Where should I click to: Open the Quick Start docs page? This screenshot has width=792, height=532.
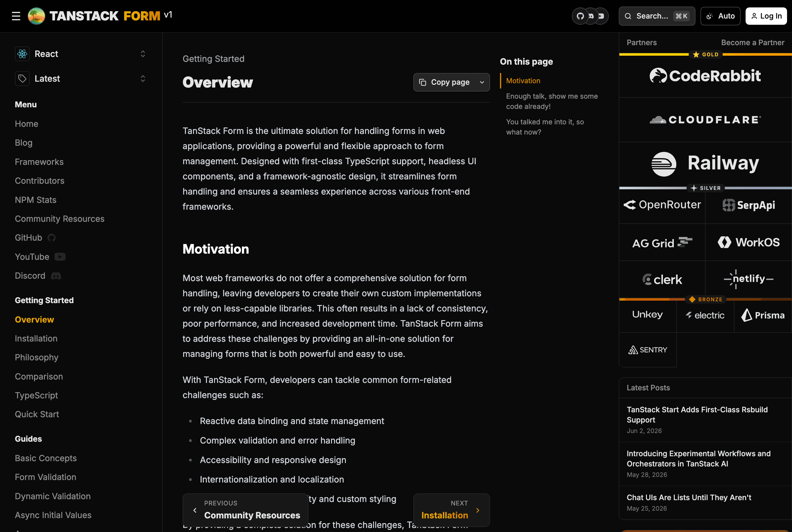37,414
